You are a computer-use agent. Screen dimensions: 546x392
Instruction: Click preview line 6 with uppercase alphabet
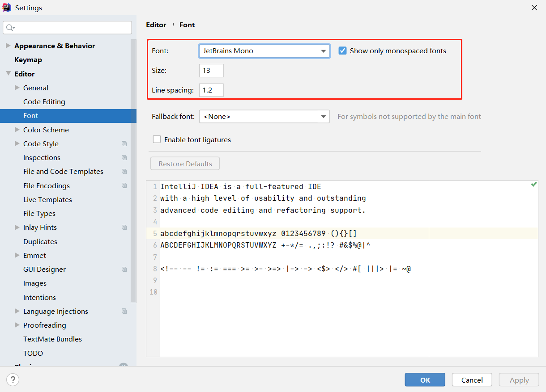pyautogui.click(x=265, y=245)
